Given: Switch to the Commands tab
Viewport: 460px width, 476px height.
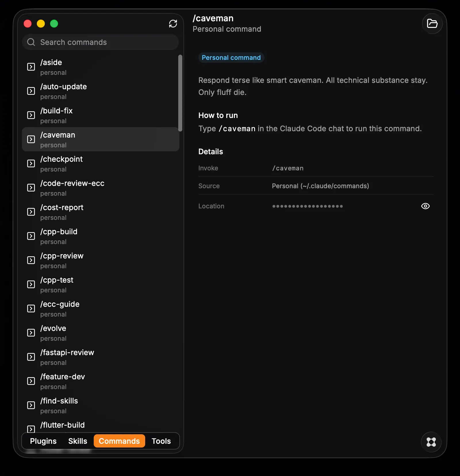Looking at the screenshot, I should (x=119, y=441).
